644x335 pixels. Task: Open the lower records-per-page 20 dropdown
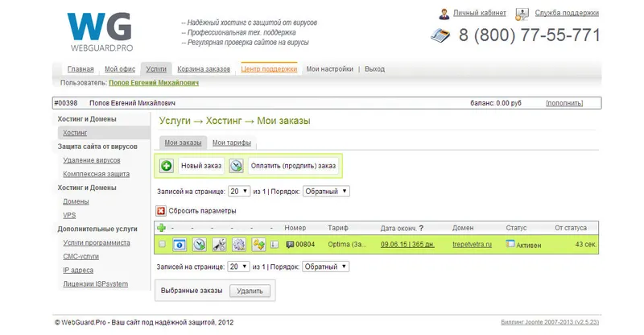pyautogui.click(x=238, y=267)
